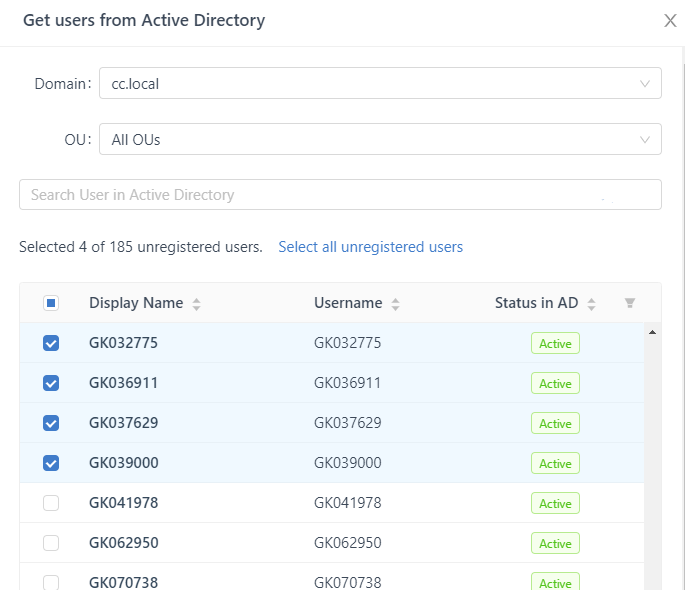Image resolution: width=685 pixels, height=590 pixels.
Task: Uncheck the GK039000 row checkbox
Action: [x=51, y=463]
